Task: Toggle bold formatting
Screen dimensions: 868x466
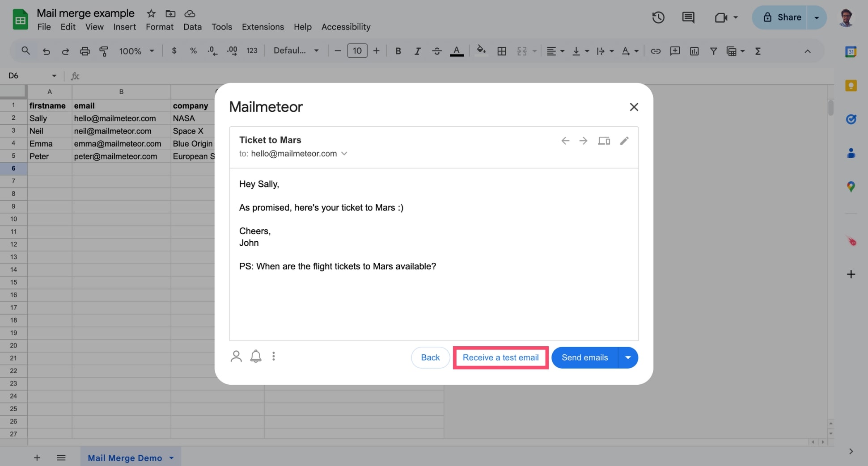Action: click(x=398, y=51)
